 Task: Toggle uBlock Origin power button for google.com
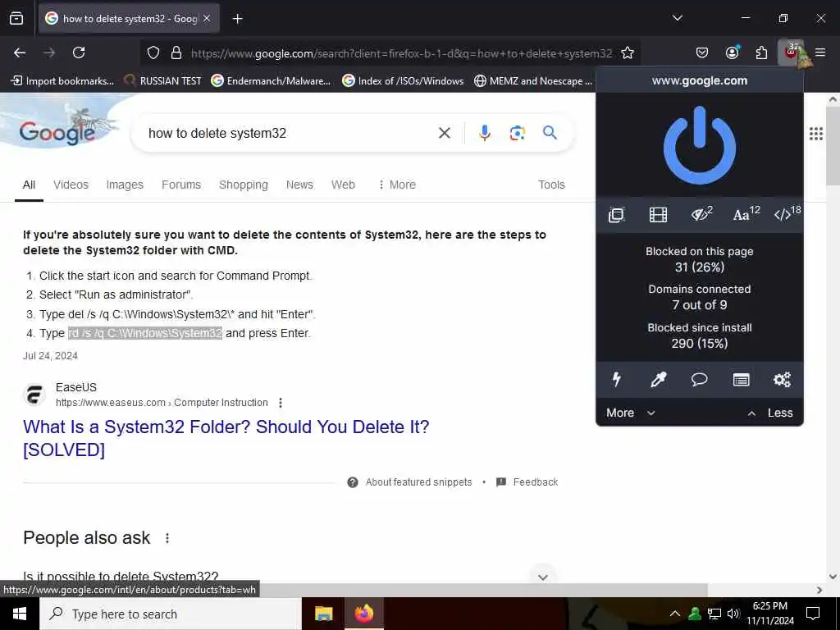click(699, 145)
